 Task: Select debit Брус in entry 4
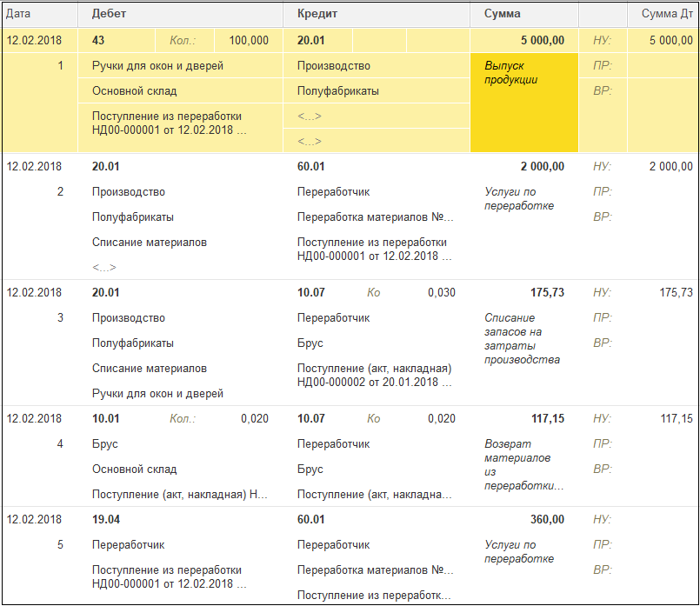[105, 444]
